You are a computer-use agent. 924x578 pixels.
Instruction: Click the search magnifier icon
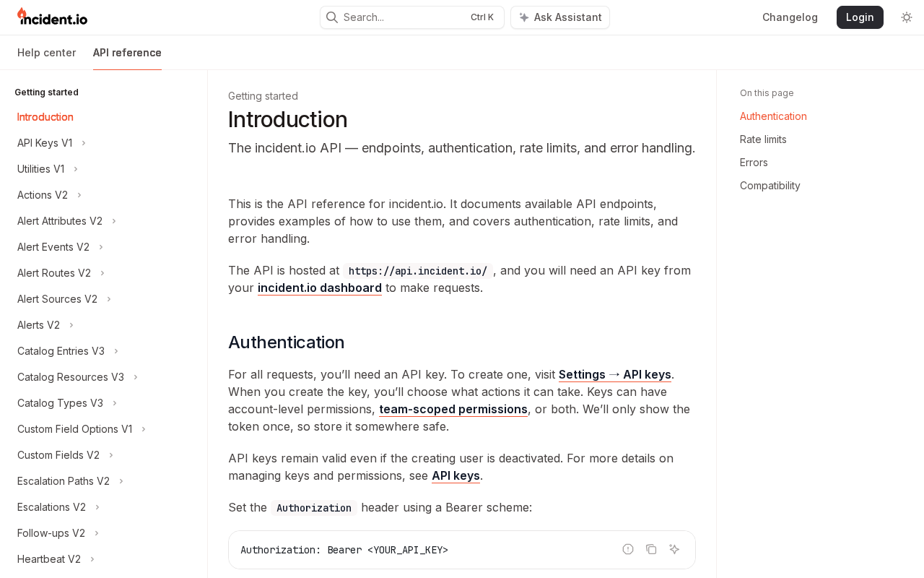tap(332, 17)
